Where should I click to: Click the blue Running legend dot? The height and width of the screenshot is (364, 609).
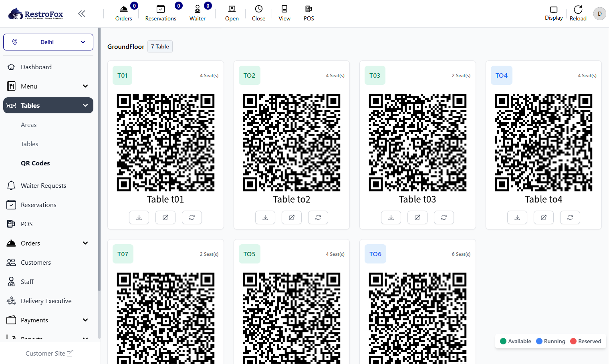coord(539,341)
